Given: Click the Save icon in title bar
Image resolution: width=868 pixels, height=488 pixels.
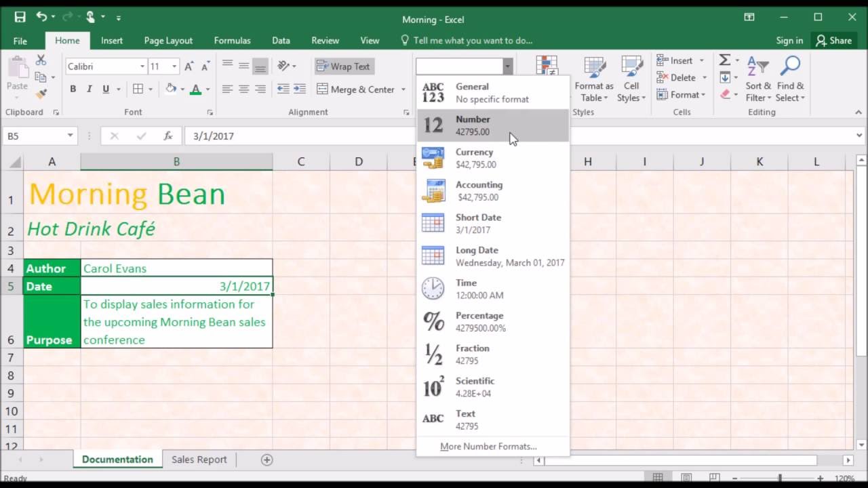Looking at the screenshot, I should point(20,17).
